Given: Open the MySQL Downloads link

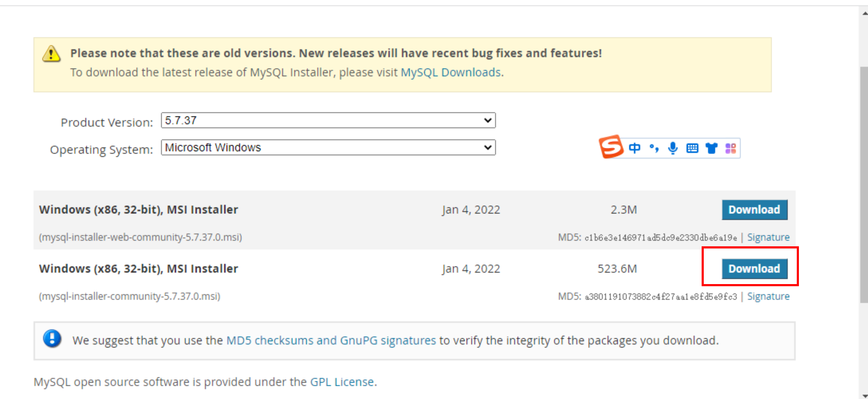Looking at the screenshot, I should click(x=451, y=72).
